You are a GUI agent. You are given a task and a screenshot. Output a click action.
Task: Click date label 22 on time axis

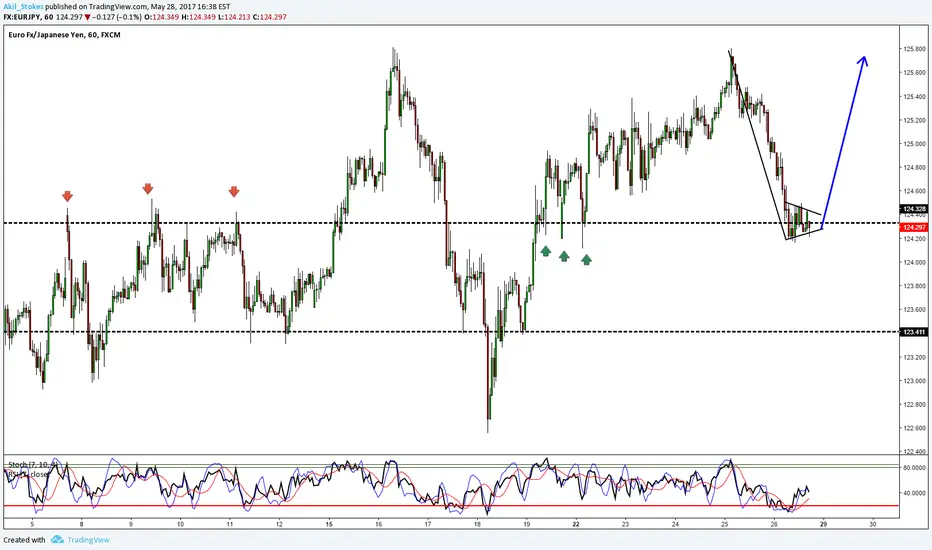point(576,524)
